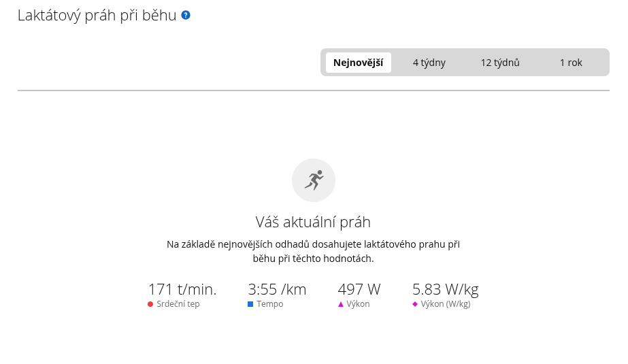This screenshot has height=364, width=628.
Task: Click the Výkon legend label
Action: coord(358,304)
